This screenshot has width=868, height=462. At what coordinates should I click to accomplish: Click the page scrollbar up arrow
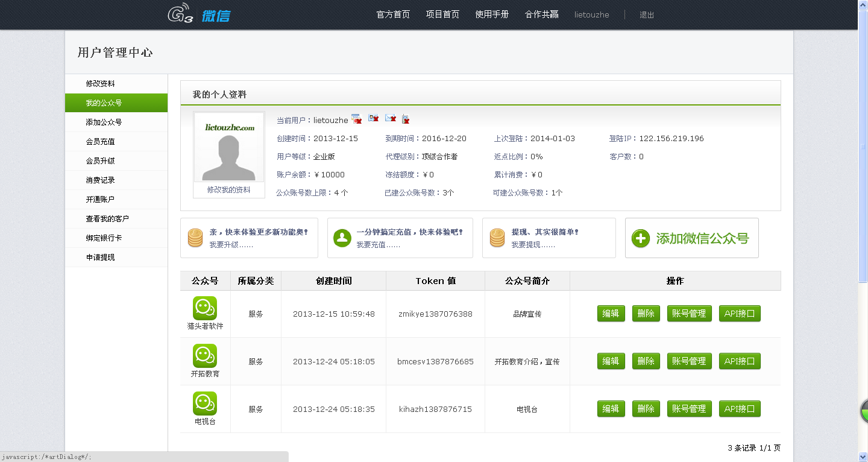pyautogui.click(x=863, y=5)
